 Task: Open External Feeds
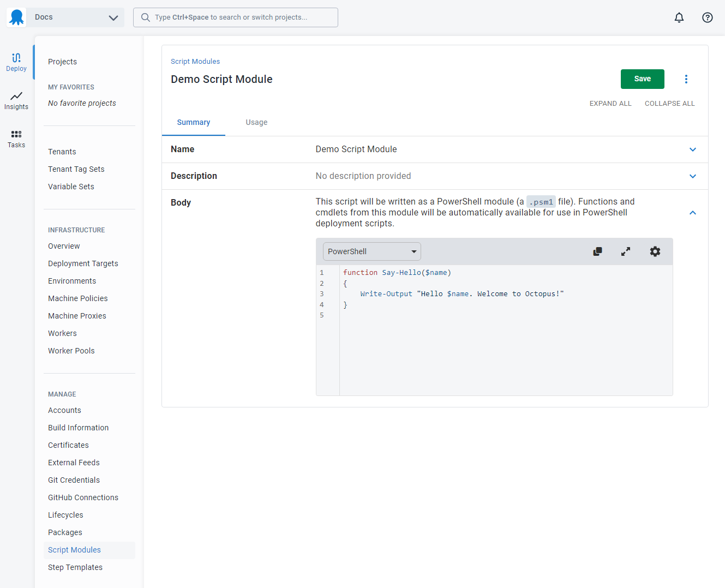click(74, 463)
